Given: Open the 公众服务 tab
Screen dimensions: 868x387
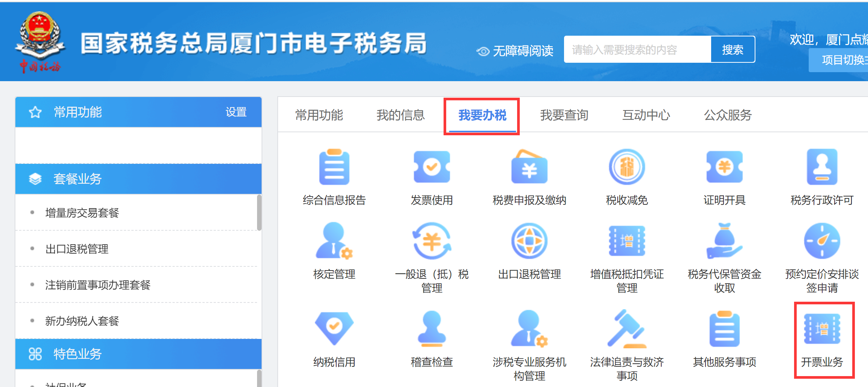Looking at the screenshot, I should (x=728, y=115).
